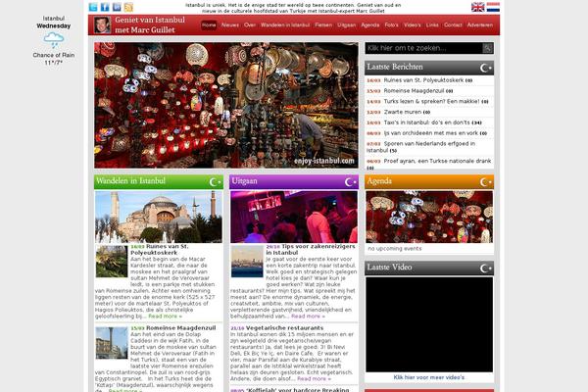
Task: Click the 'Laatste Berichten' panel title
Action: [395, 68]
